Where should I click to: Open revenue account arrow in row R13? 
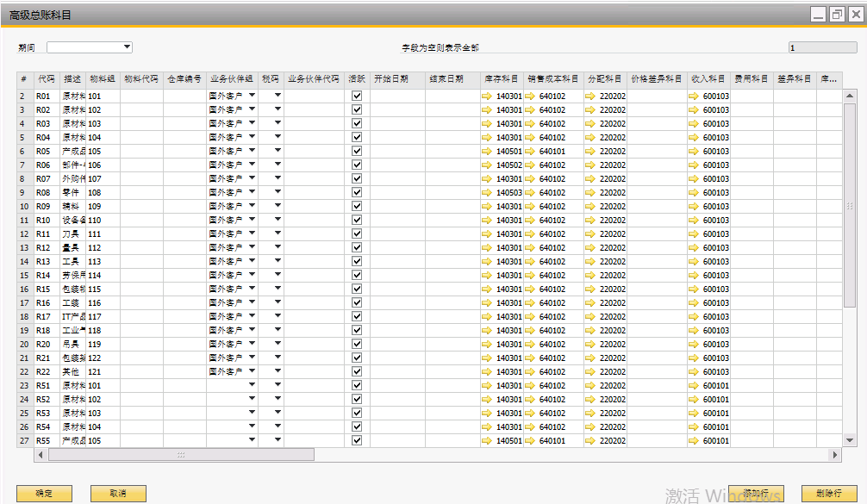(x=694, y=262)
